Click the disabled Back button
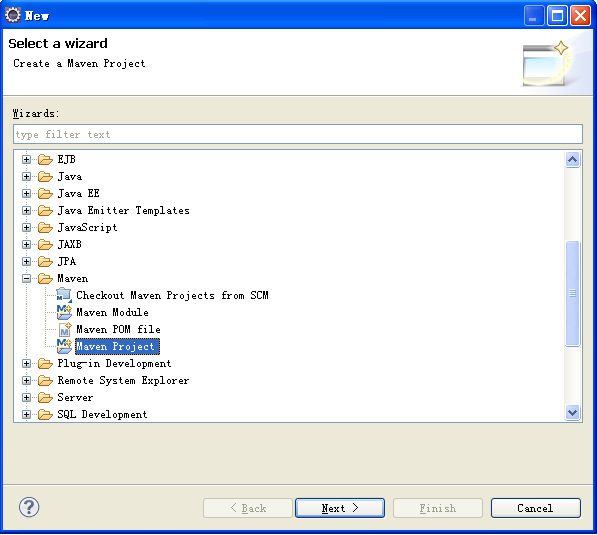 (x=248, y=508)
